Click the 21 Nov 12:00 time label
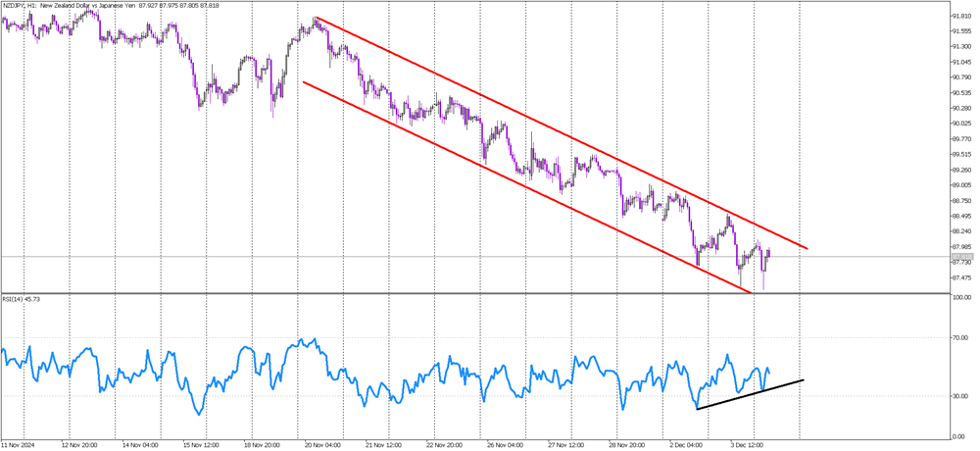The image size is (980, 451). [x=385, y=445]
